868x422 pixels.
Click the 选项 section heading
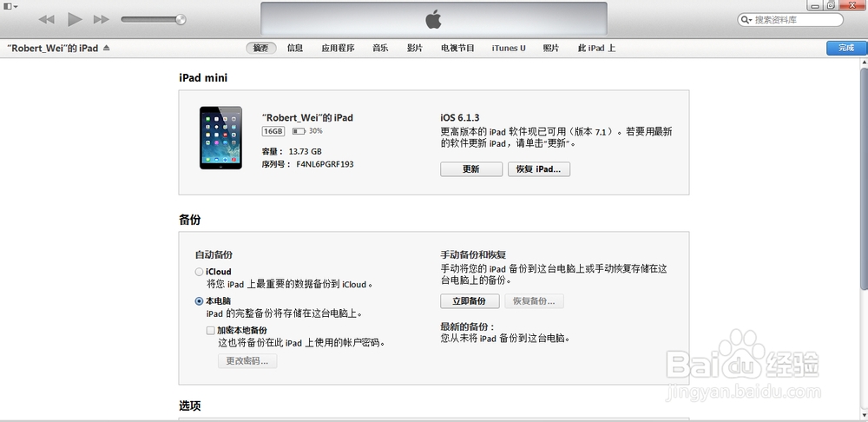[x=190, y=406]
